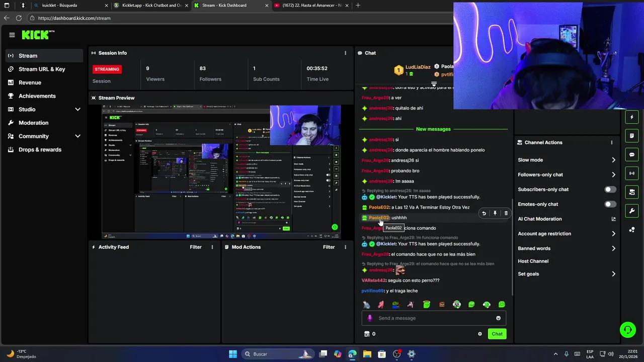Open Banned words chevron
Screen dimensions: 644x362
613,248
